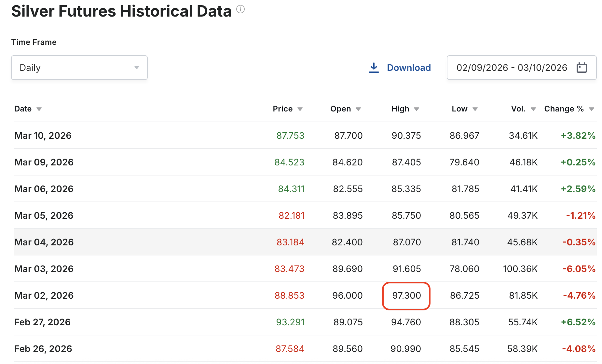The image size is (602, 364).
Task: Click the Change % sort arrow
Action: pyautogui.click(x=592, y=109)
